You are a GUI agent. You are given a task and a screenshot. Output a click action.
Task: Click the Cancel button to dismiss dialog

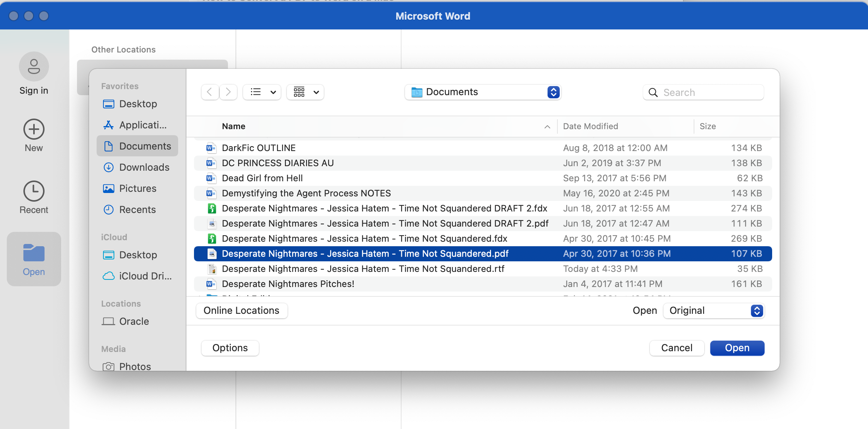[x=677, y=347]
